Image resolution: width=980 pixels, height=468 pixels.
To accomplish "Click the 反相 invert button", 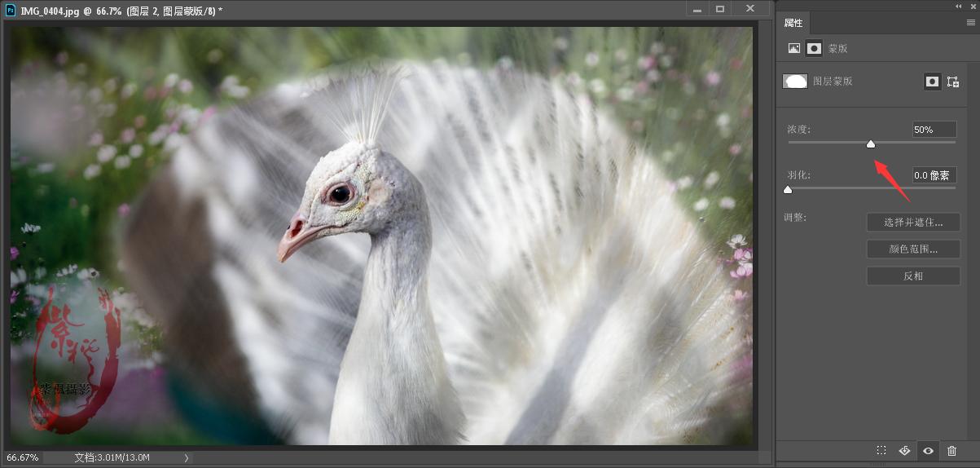I will [913, 276].
